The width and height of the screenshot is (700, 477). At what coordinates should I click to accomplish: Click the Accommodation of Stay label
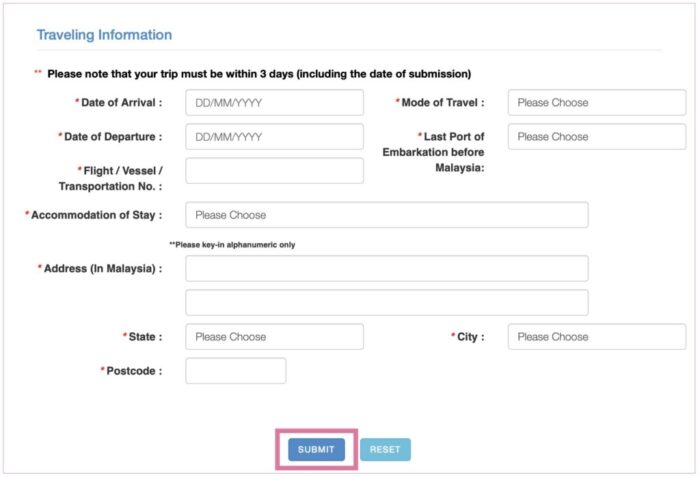click(x=94, y=215)
